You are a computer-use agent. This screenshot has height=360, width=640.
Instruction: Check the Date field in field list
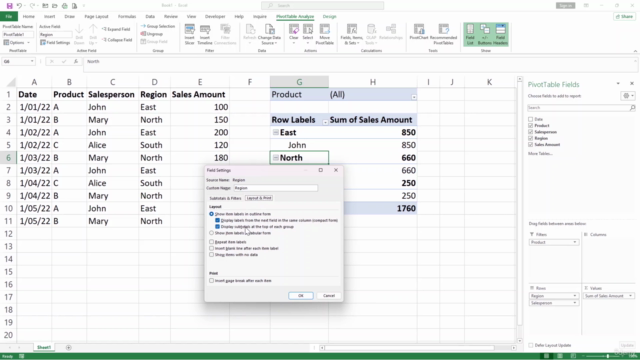531,119
